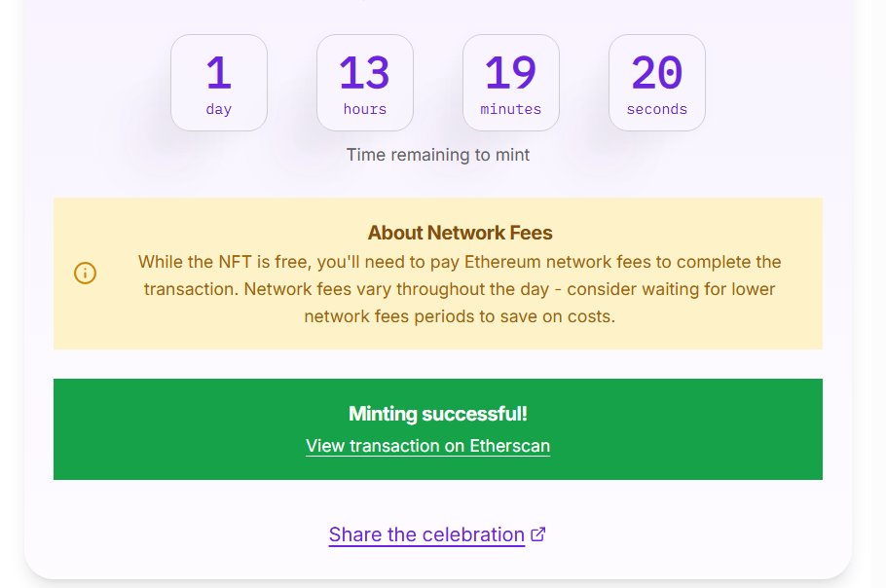The width and height of the screenshot is (886, 588).
Task: Click the external link icon beside Share the celebration
Action: click(538, 533)
